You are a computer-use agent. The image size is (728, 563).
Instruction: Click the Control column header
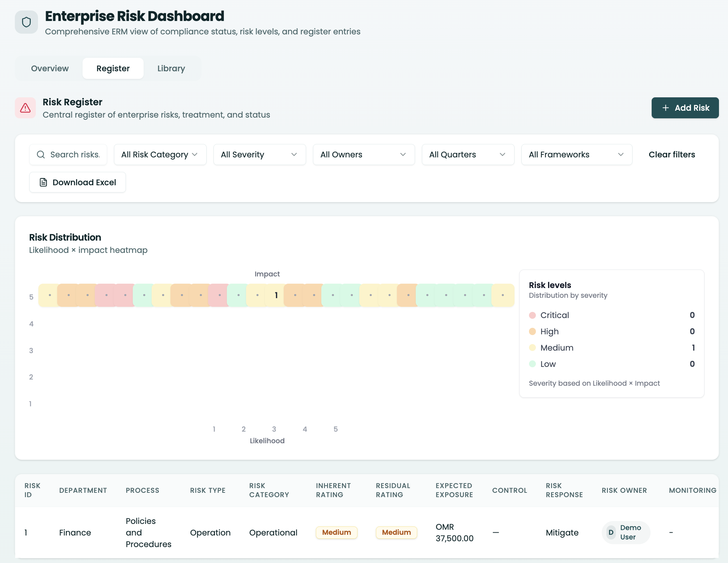pyautogui.click(x=509, y=490)
